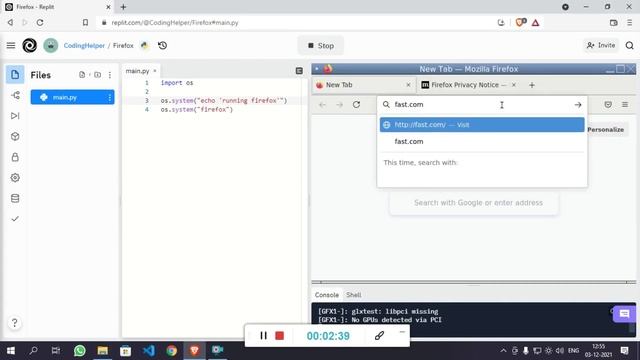640x360 pixels.
Task: Select the fast.com search suggestion
Action: (482, 141)
